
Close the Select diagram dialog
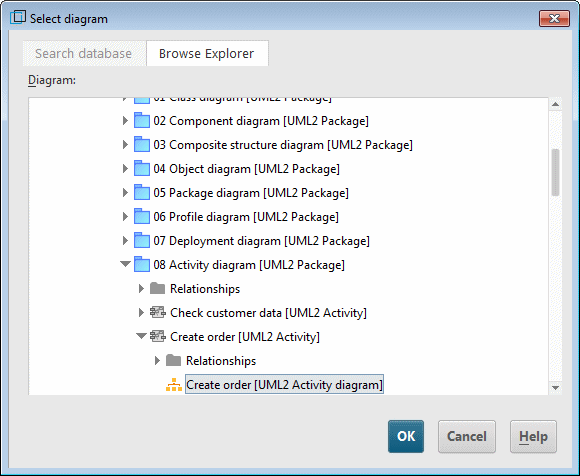554,18
